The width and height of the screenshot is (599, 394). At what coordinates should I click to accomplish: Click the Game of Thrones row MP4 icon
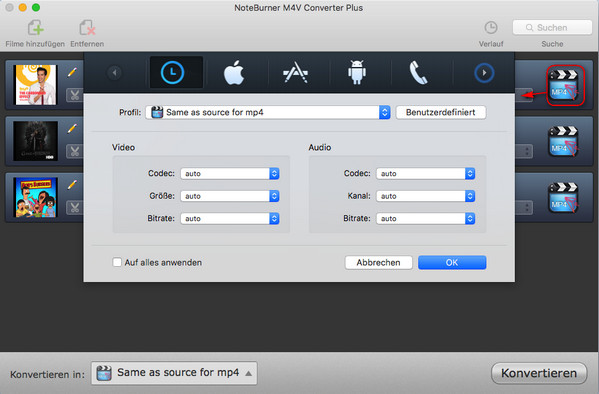point(563,141)
